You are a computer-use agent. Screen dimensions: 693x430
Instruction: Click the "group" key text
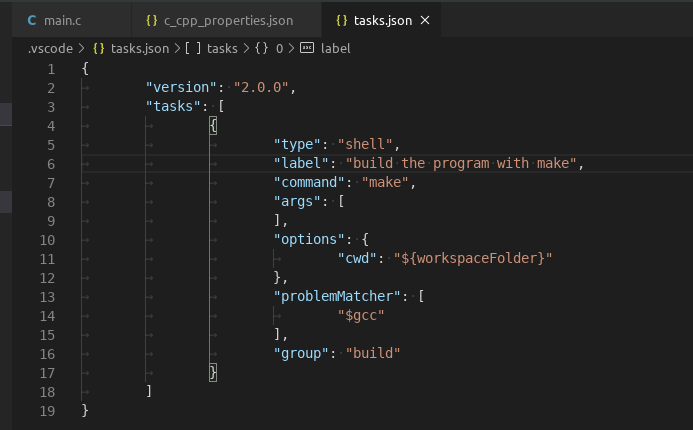point(301,354)
